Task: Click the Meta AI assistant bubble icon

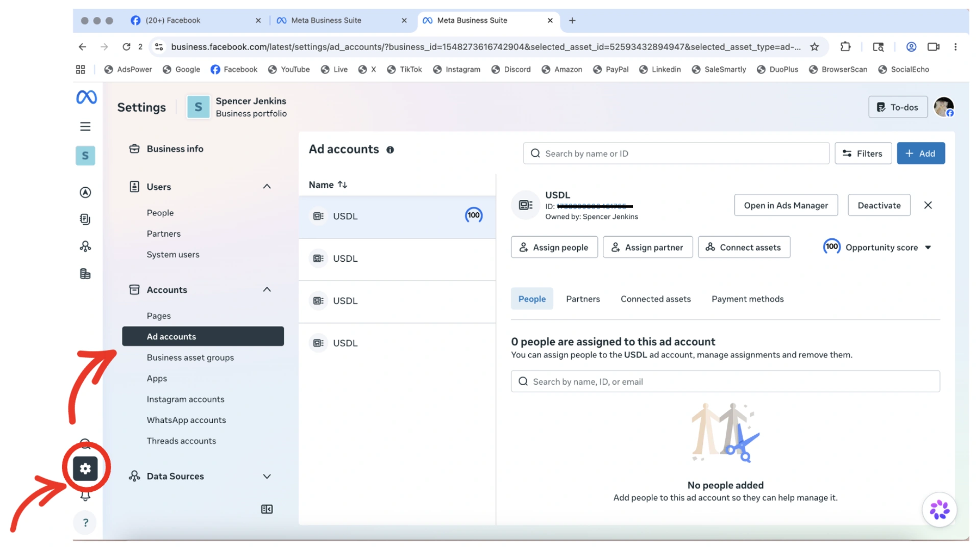Action: click(x=940, y=510)
